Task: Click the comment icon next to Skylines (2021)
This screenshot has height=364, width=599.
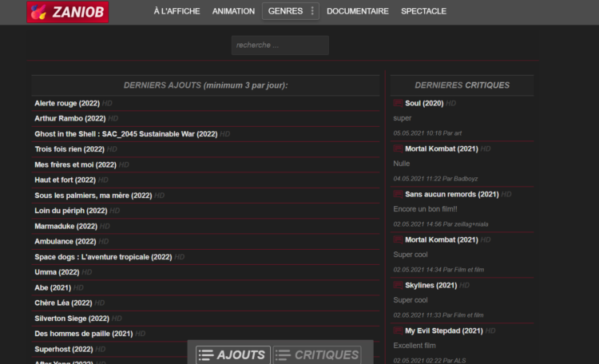Action: tap(398, 285)
